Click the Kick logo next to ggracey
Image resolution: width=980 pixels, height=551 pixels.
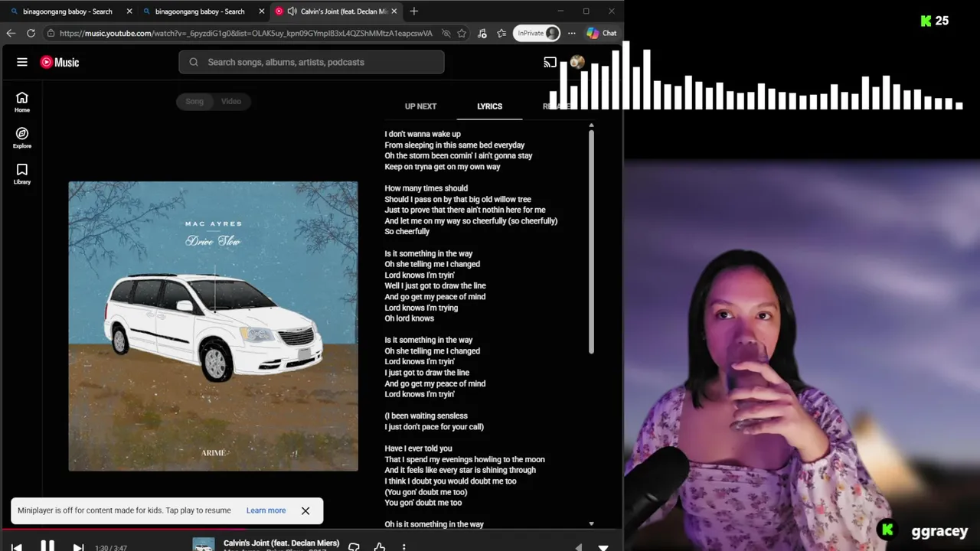tap(887, 530)
